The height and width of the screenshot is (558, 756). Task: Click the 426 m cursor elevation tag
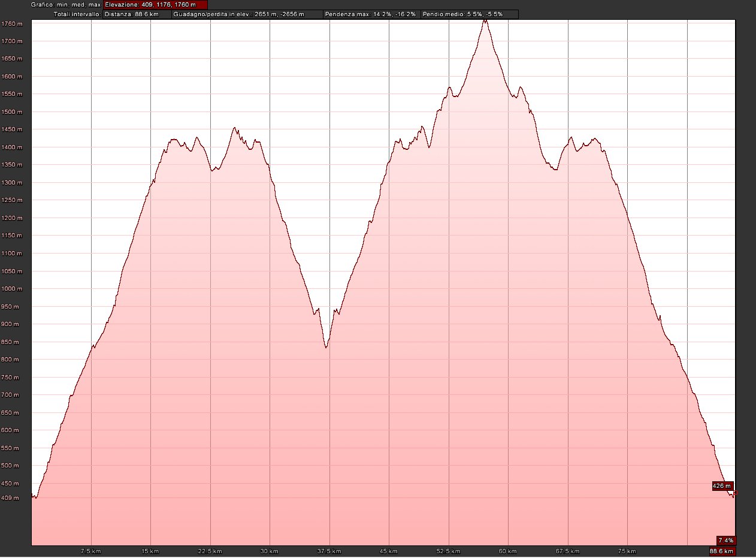tap(722, 485)
